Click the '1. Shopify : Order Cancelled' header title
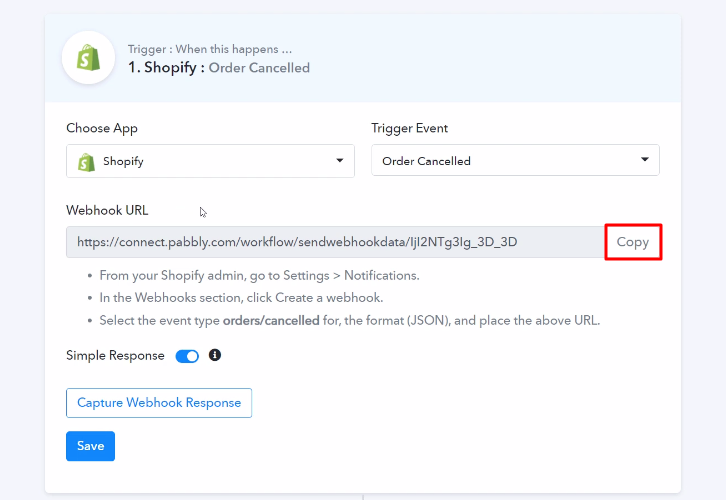Viewport: 726px width, 500px height. point(219,68)
